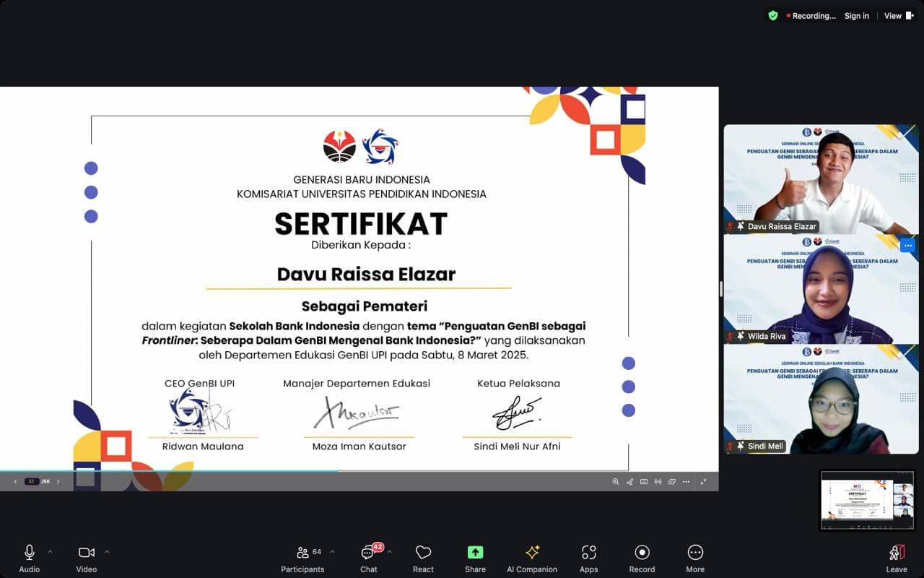
Task: Expand the arrow beside Participants
Action: click(332, 552)
